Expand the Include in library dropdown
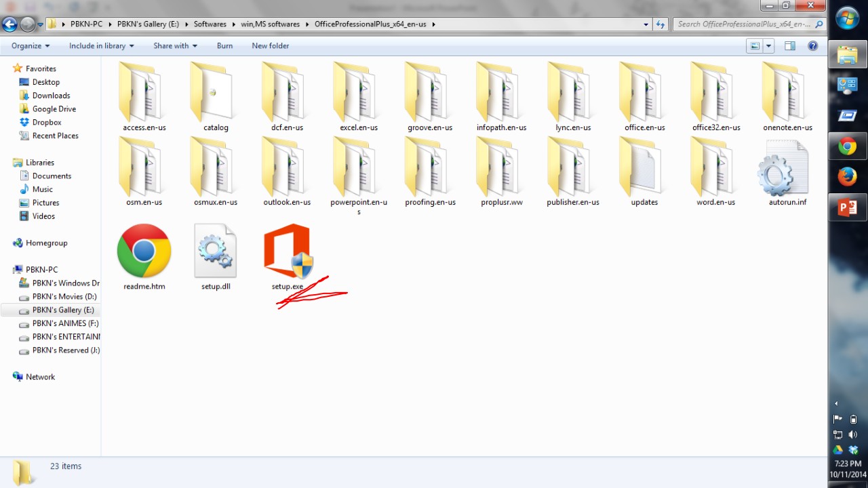Viewport: 868px width, 488px height. point(101,46)
